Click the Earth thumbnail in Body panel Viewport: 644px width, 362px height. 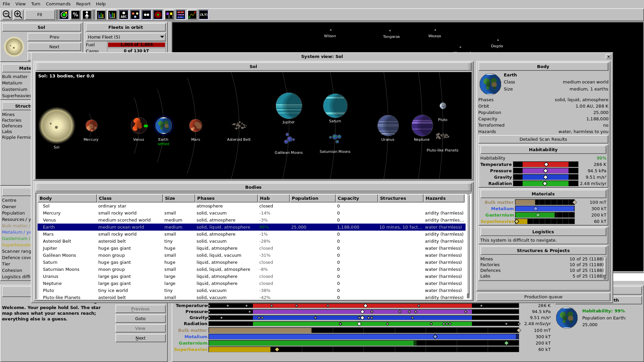point(490,84)
